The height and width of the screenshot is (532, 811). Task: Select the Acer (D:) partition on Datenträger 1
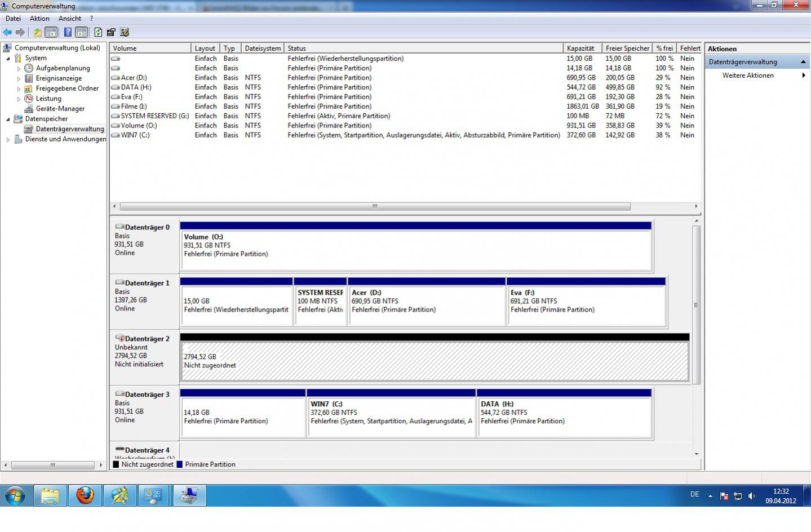427,302
